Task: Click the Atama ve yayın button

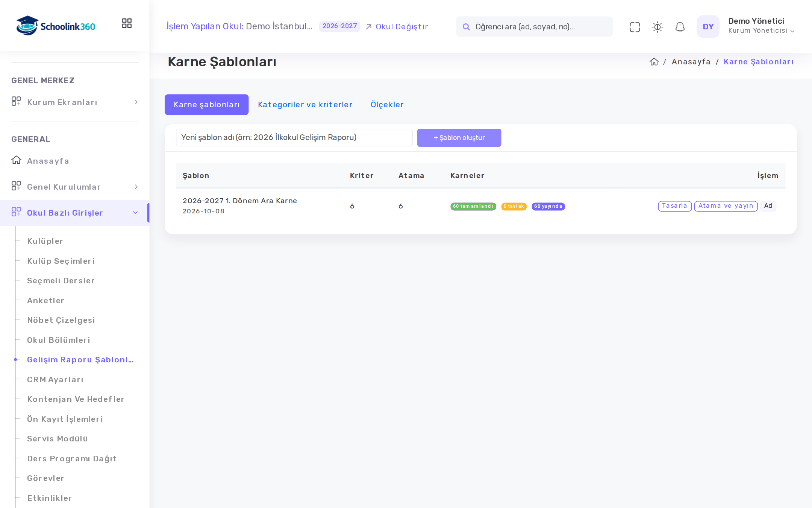Action: point(726,206)
